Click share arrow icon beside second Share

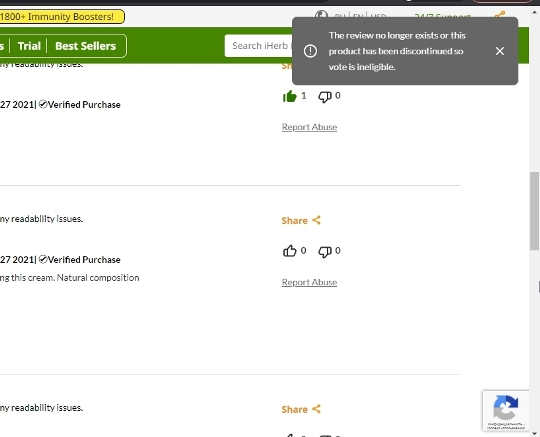click(316, 220)
